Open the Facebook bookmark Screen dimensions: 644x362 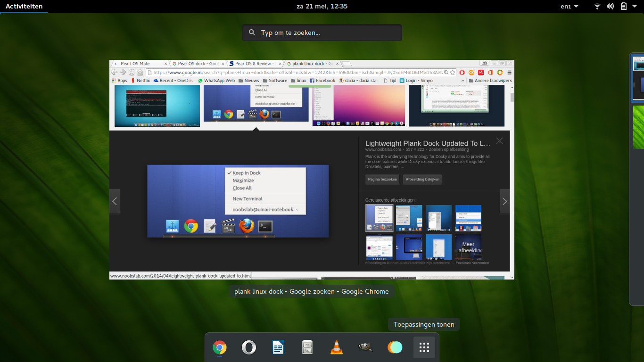322,81
